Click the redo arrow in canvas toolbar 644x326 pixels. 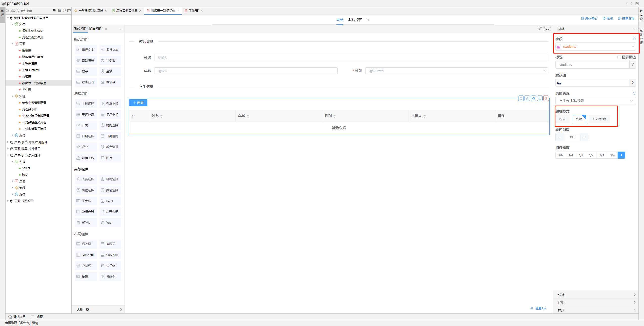[550, 29]
